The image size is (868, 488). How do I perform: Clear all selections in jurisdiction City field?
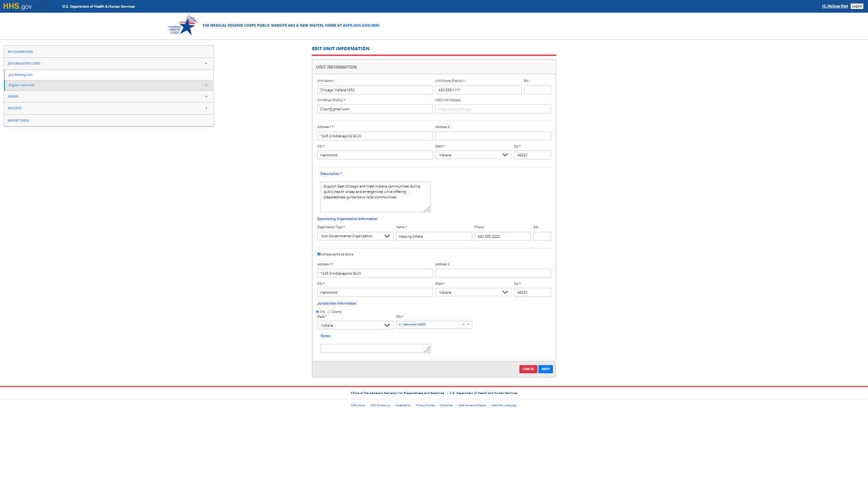[x=463, y=324]
